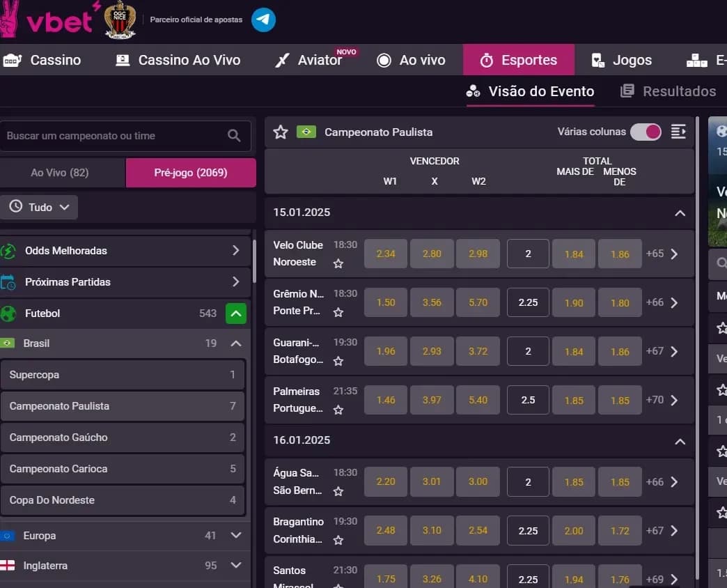This screenshot has height=588, width=727.
Task: Click the Futebol soccer ball icon
Action: click(8, 314)
